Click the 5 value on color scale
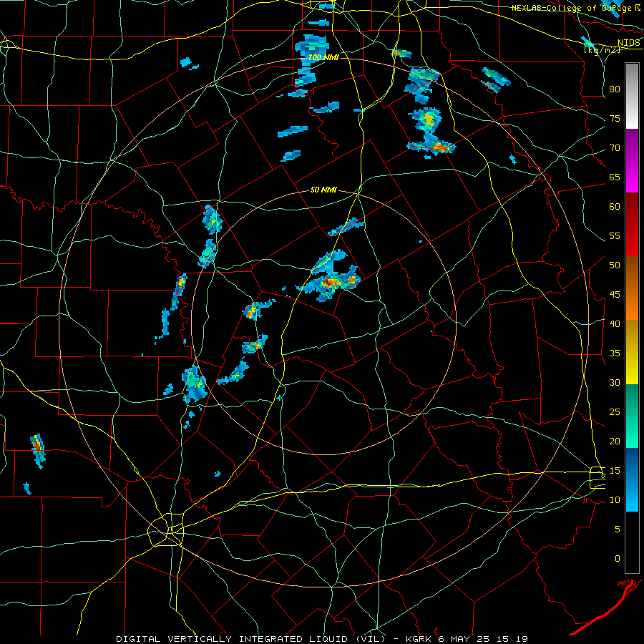Screen dimensions: 644x644 (x=618, y=530)
